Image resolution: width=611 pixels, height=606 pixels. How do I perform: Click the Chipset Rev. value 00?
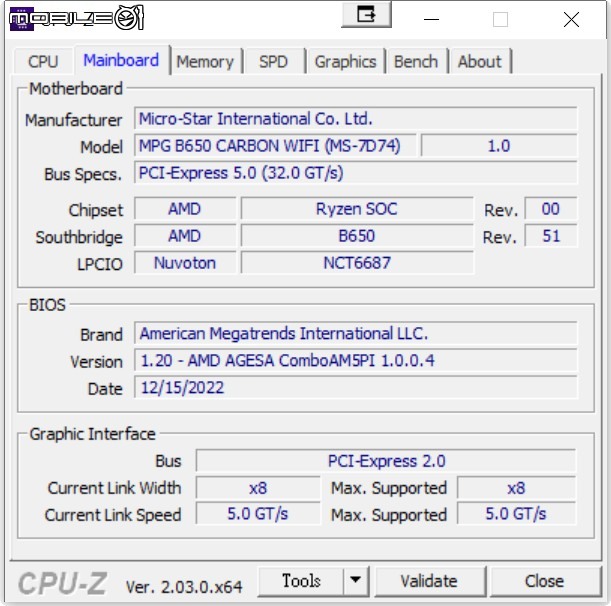click(551, 209)
